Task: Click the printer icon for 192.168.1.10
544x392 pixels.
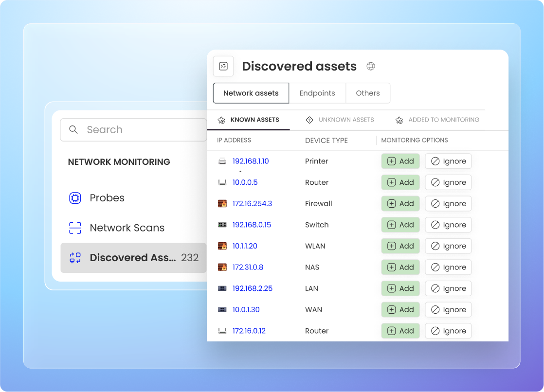Action: (x=222, y=161)
